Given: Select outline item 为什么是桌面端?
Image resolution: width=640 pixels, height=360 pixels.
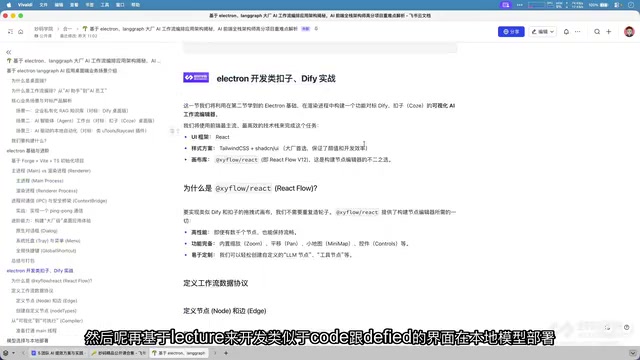Looking at the screenshot, I should pos(29,81).
